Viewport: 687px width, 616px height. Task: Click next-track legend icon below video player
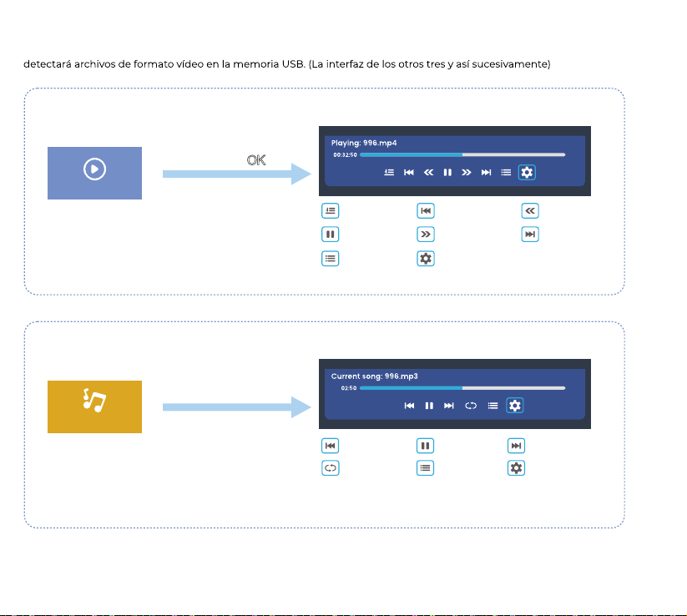pyautogui.click(x=530, y=235)
